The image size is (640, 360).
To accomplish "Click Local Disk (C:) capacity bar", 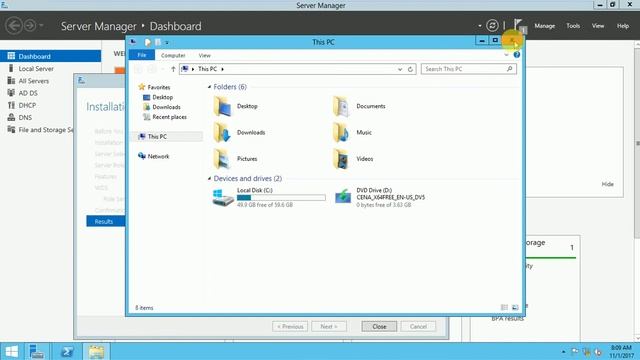I will (x=281, y=198).
